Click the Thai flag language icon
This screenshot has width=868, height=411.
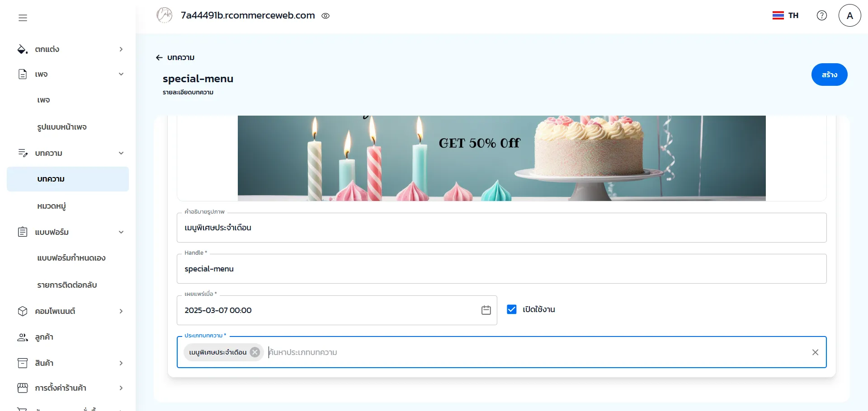pyautogui.click(x=778, y=15)
